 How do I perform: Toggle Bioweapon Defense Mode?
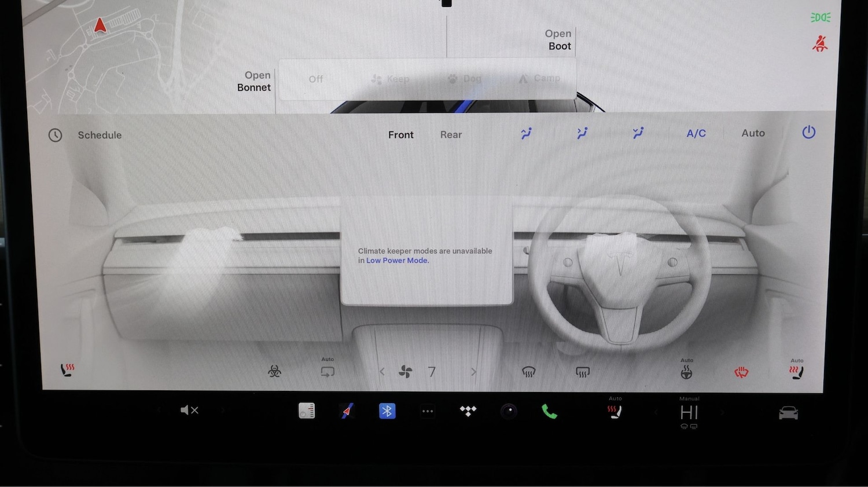click(275, 371)
